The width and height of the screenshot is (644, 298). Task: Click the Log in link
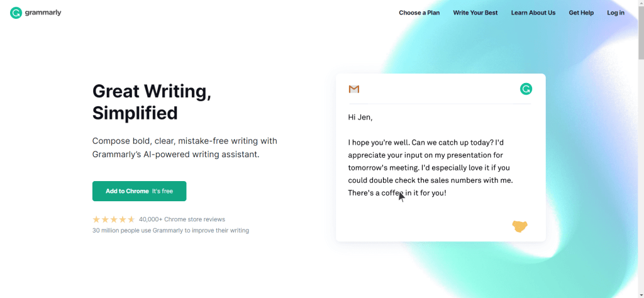coord(616,13)
